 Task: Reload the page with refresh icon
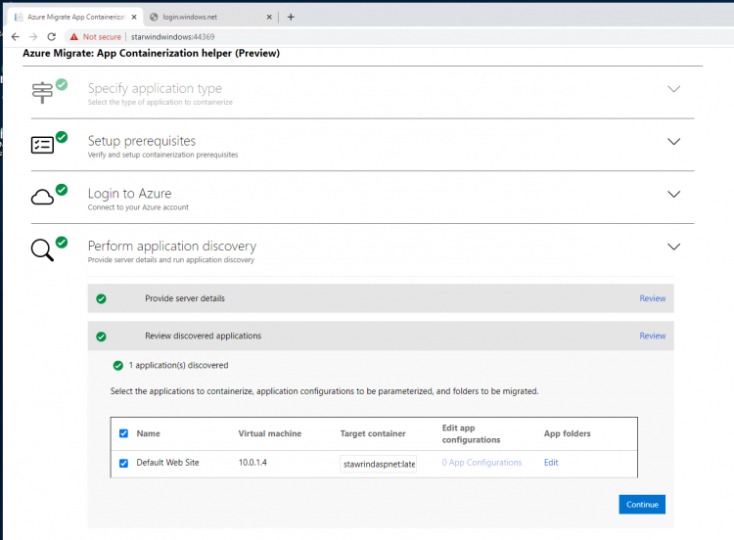[51, 36]
